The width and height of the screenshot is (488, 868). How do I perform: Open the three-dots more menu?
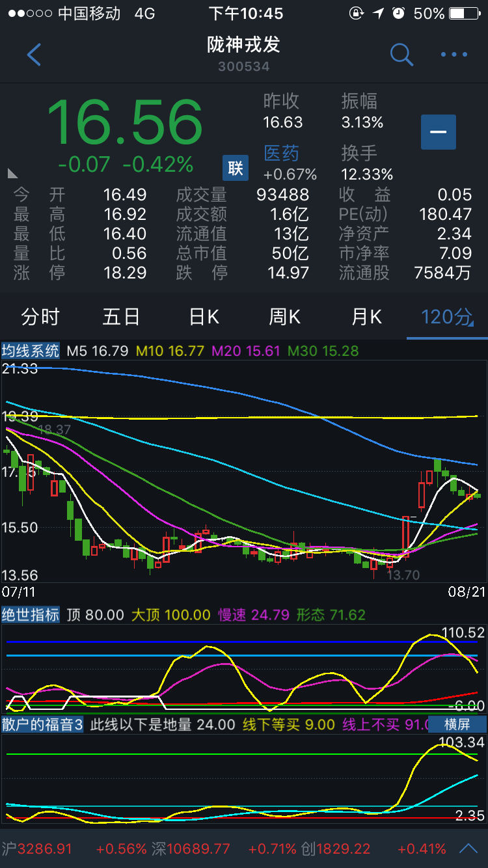pos(454,55)
